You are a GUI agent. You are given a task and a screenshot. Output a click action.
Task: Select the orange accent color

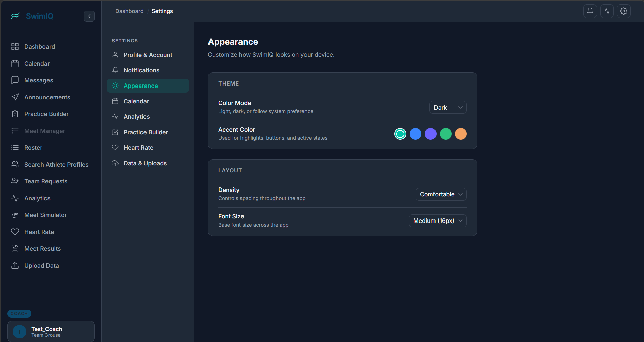(x=461, y=134)
